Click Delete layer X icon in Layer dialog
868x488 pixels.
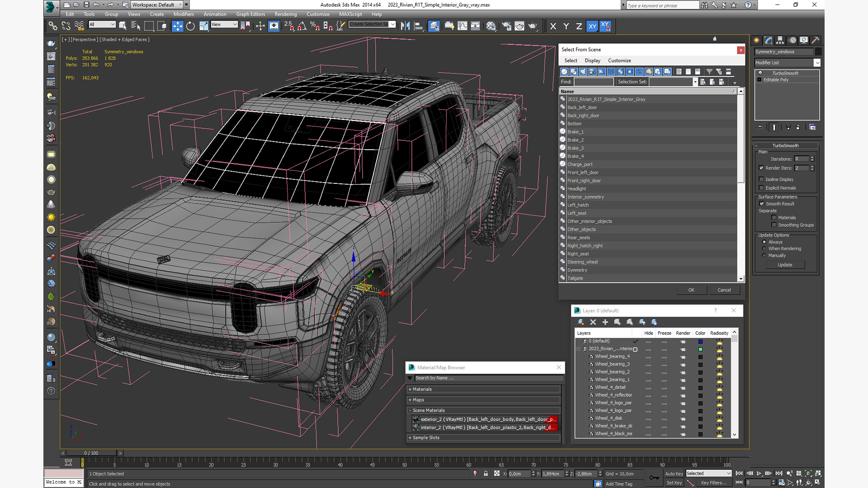[x=593, y=322]
